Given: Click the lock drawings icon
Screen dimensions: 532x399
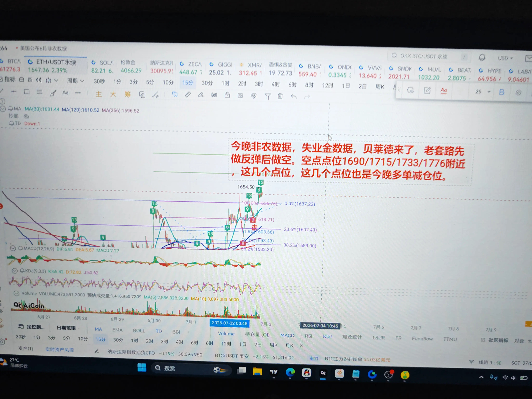Looking at the screenshot, I should click(227, 95).
